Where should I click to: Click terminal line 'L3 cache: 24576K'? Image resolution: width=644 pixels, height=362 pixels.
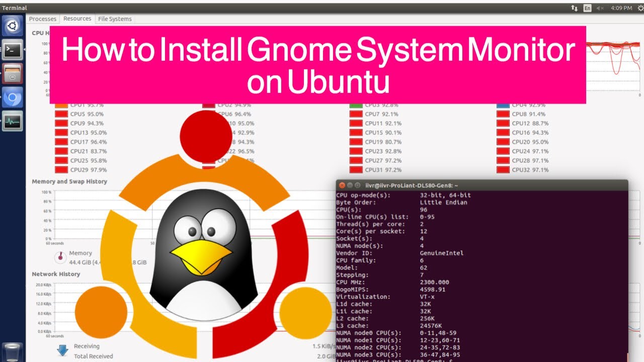click(389, 326)
